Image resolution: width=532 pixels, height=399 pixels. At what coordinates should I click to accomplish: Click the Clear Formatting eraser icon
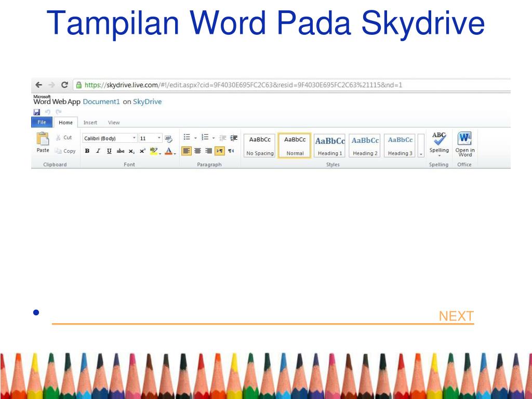[169, 138]
